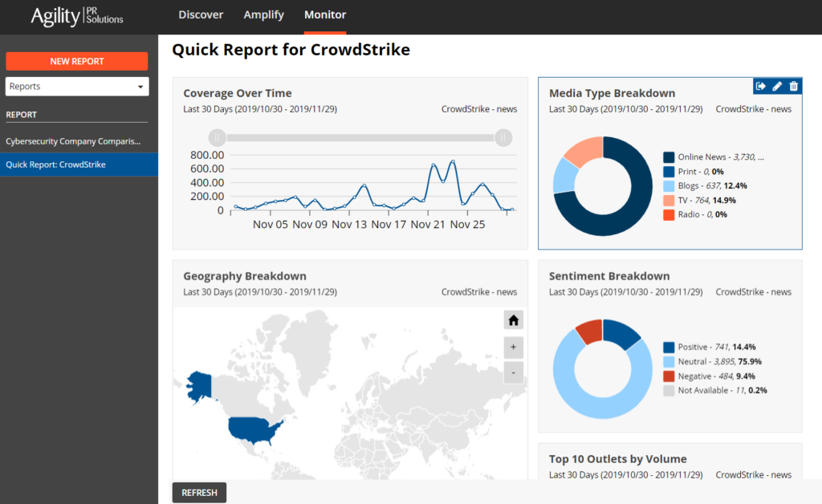
Task: Toggle the Negative sentiment legend entry
Action: click(x=709, y=376)
